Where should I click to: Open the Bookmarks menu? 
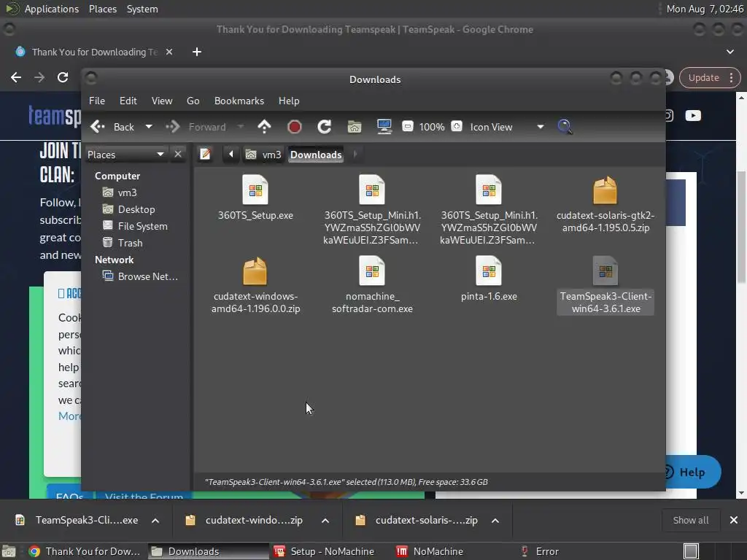point(239,101)
